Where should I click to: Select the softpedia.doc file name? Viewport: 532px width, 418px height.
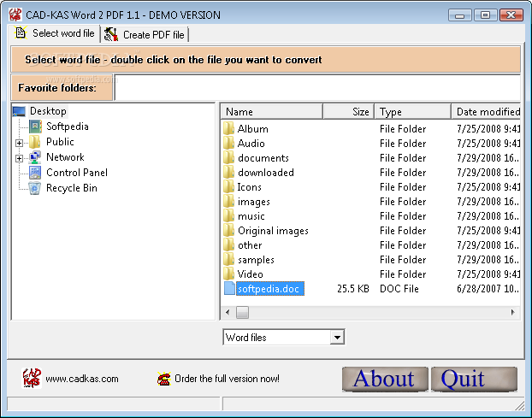270,289
